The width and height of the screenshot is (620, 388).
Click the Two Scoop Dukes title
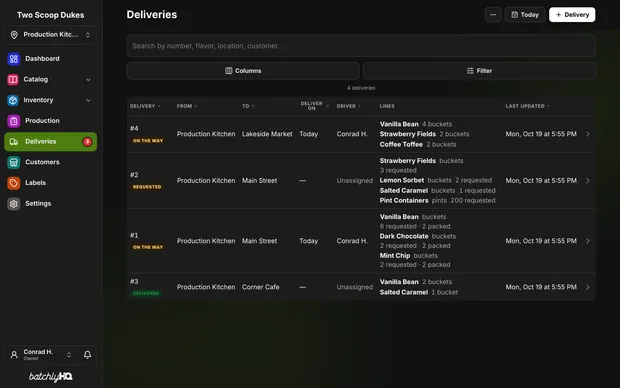(51, 15)
